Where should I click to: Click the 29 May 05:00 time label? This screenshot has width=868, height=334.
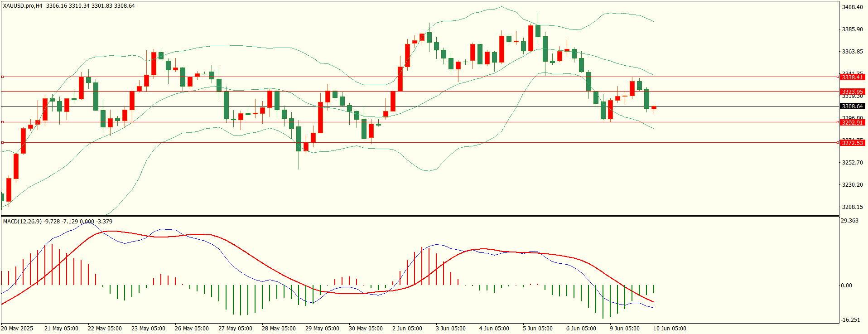pyautogui.click(x=322, y=329)
